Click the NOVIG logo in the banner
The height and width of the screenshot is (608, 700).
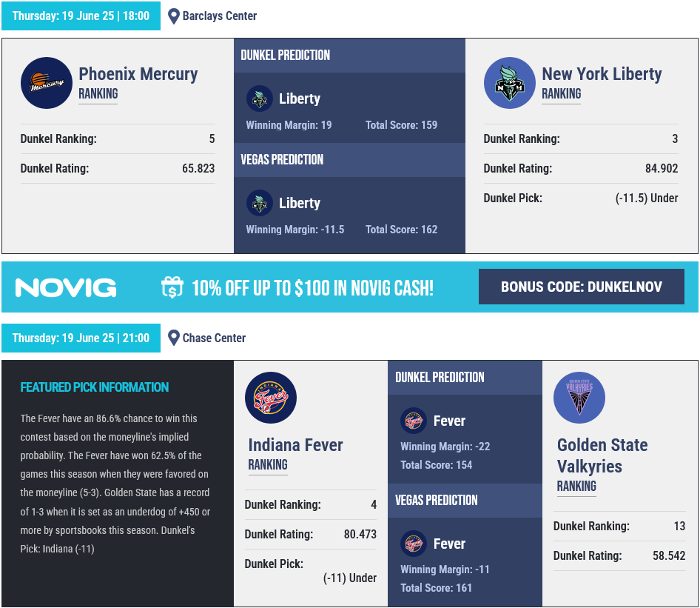(66, 287)
